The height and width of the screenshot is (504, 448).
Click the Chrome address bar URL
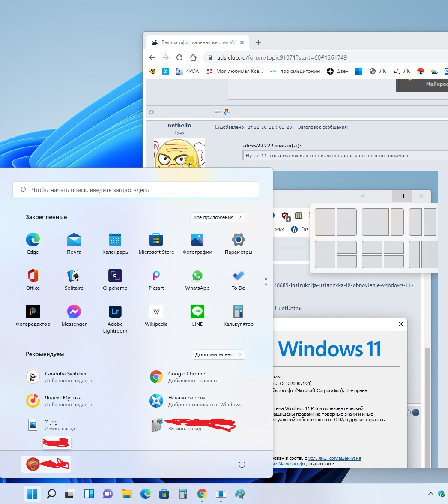point(282,57)
